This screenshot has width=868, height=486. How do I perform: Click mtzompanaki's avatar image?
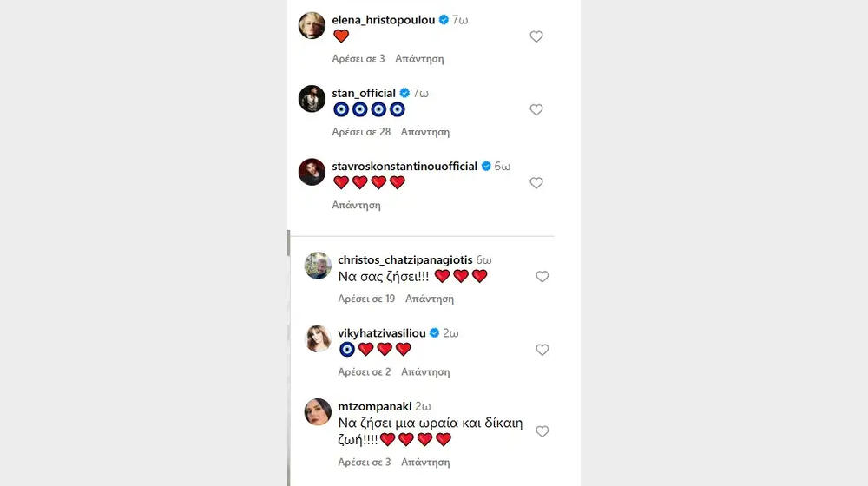[x=318, y=412]
